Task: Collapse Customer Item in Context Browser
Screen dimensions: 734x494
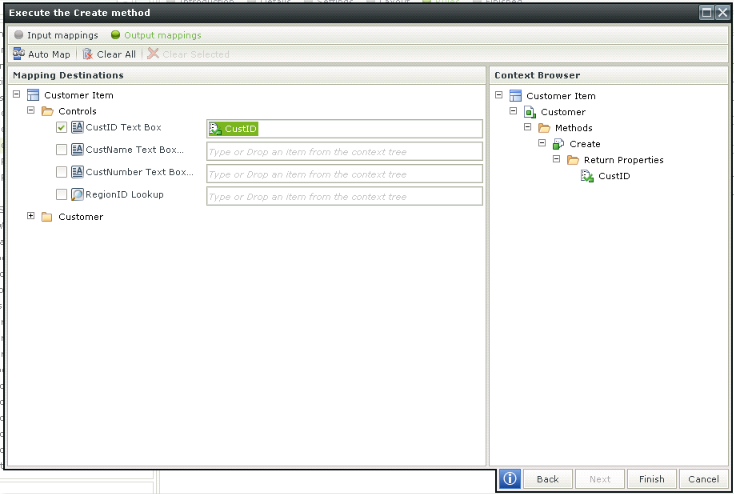Action: coord(499,95)
